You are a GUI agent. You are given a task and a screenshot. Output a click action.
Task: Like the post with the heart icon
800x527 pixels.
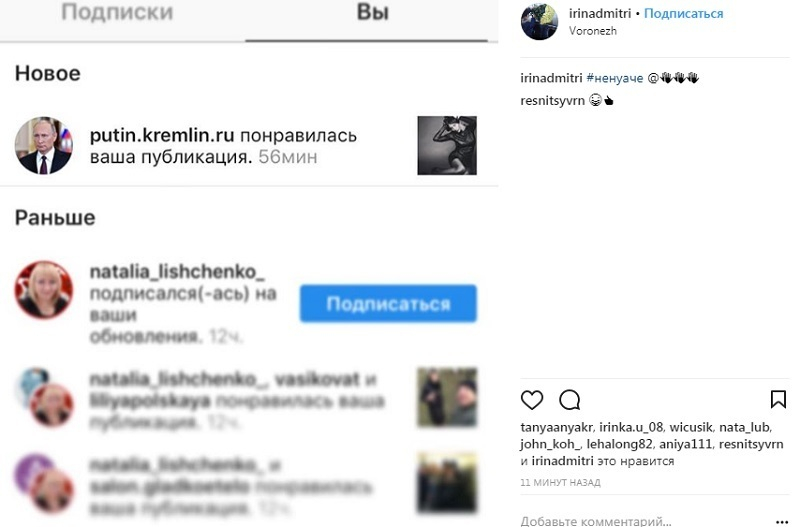point(532,399)
